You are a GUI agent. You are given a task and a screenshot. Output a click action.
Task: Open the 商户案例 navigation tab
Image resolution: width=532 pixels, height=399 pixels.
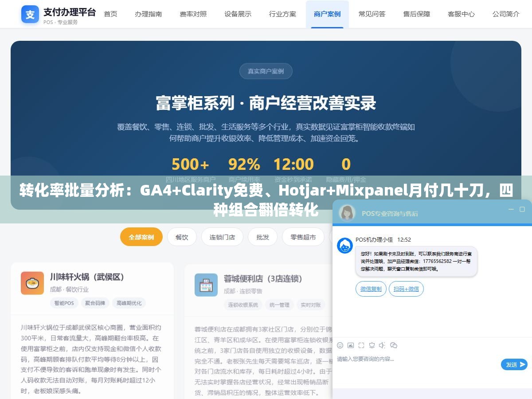pos(327,14)
